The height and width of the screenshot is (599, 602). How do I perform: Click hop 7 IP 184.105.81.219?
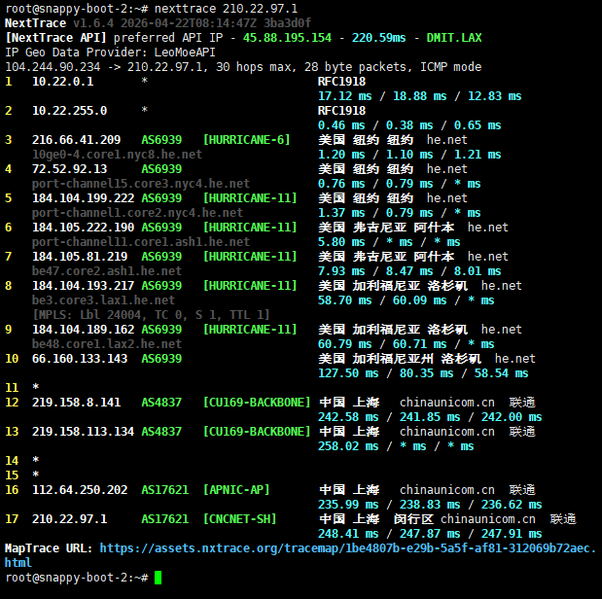coord(79,256)
